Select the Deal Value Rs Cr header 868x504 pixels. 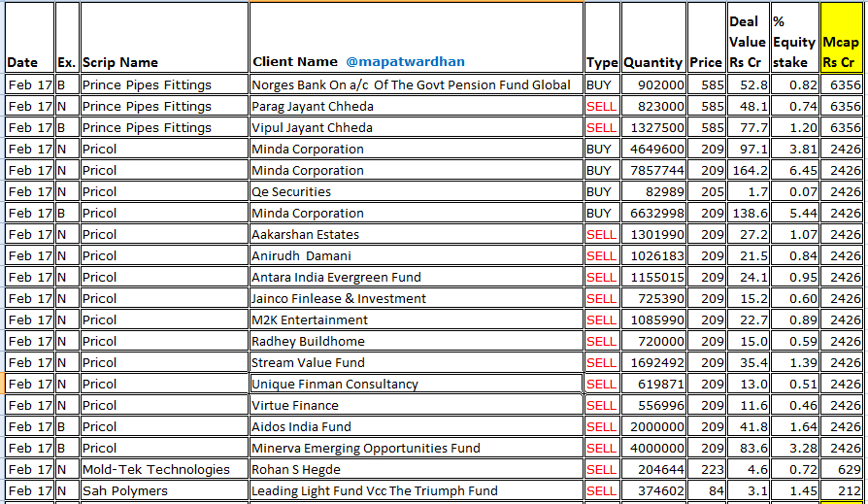[748, 37]
